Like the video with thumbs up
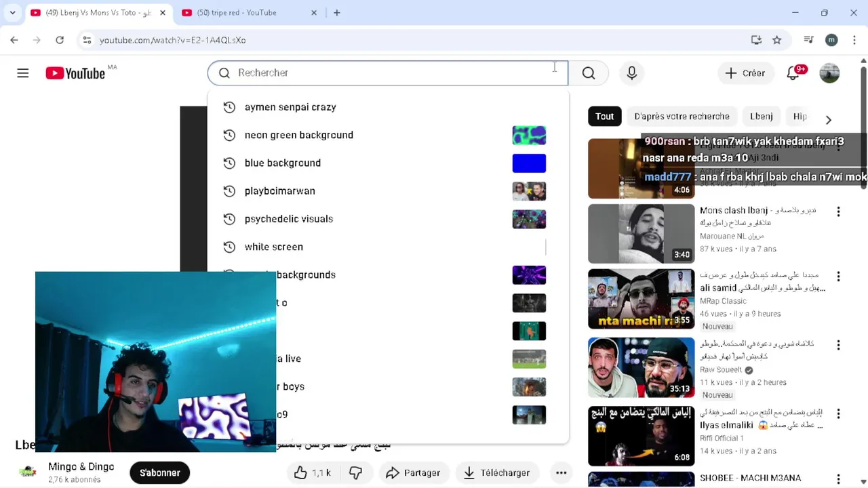The width and height of the screenshot is (868, 488). point(313,473)
